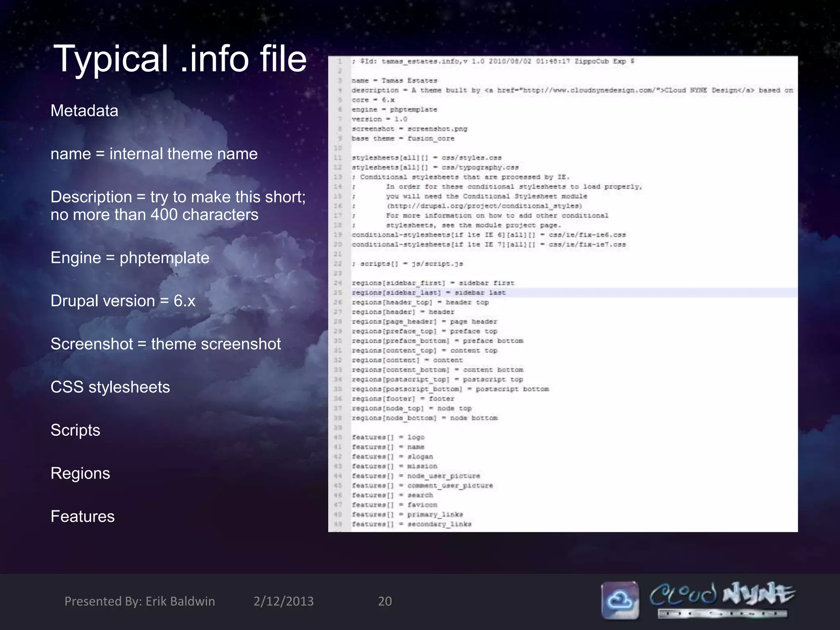Select 'regions[header_top] = header top' line
The height and width of the screenshot is (630, 840).
pyautogui.click(x=420, y=302)
